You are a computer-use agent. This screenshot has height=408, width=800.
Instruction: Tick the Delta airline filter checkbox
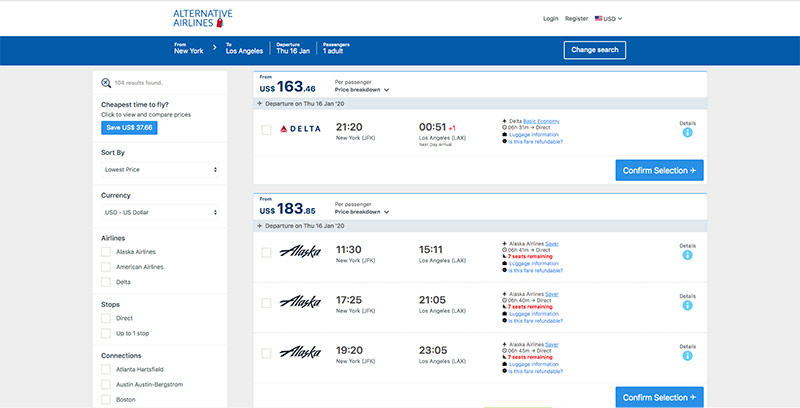(x=106, y=282)
